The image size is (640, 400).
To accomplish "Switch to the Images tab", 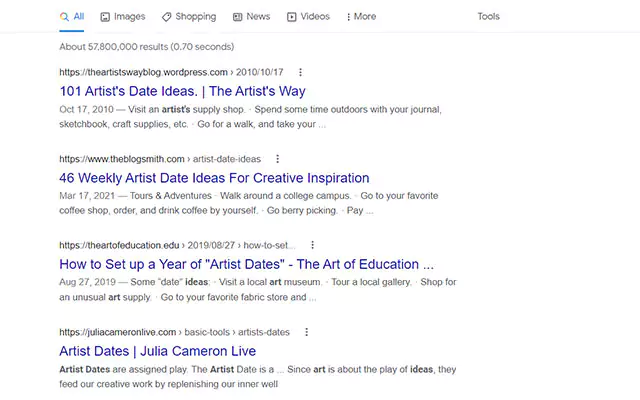I will [129, 17].
